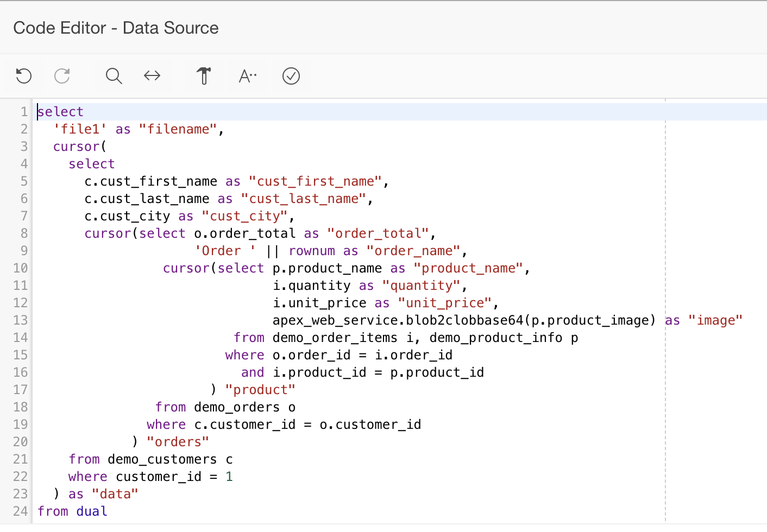The height and width of the screenshot is (532, 767).
Task: Trigger autocomplete with the A icon
Action: click(247, 76)
